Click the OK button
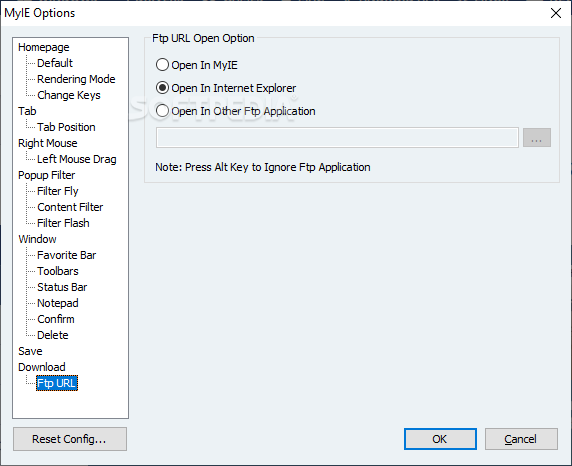Screen dimensions: 572x466 coord(440,439)
